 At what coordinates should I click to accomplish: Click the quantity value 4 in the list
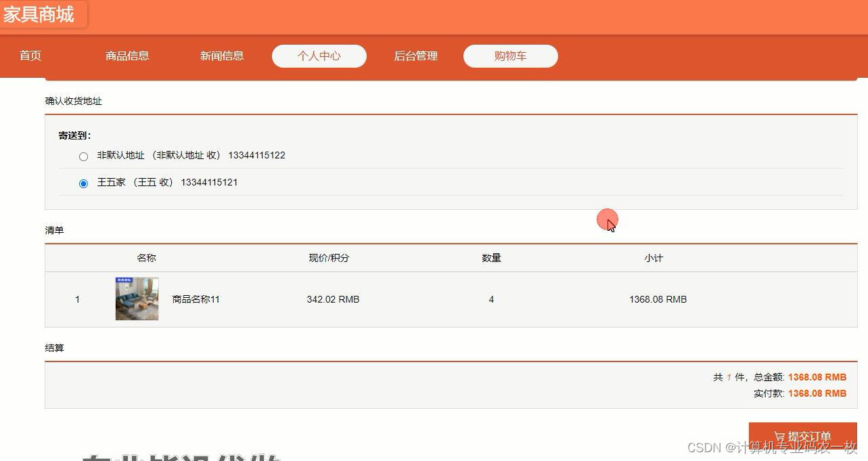point(491,299)
